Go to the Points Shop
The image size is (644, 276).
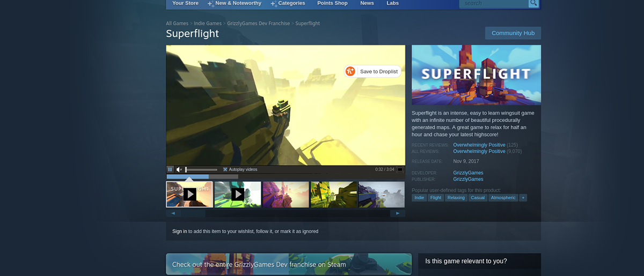333,3
